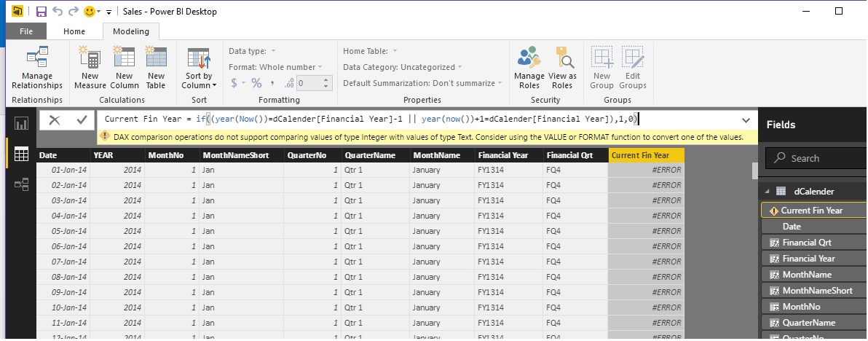The image size is (868, 341).
Task: Select Current Fin Year field in Fields
Action: 814,211
